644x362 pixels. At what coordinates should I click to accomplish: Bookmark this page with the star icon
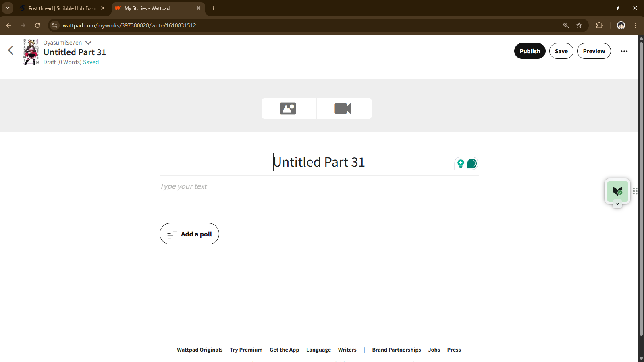(x=579, y=25)
